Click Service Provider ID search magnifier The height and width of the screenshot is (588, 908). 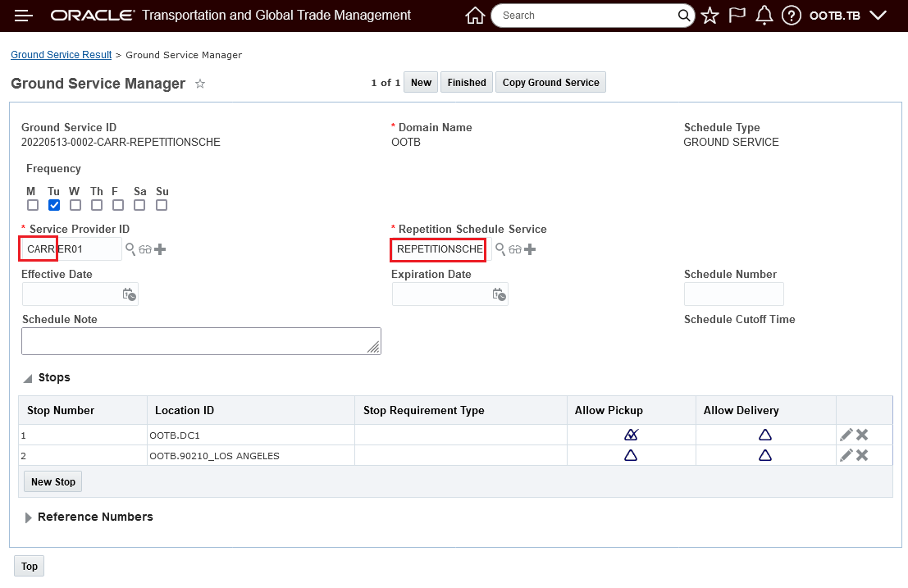pyautogui.click(x=130, y=248)
